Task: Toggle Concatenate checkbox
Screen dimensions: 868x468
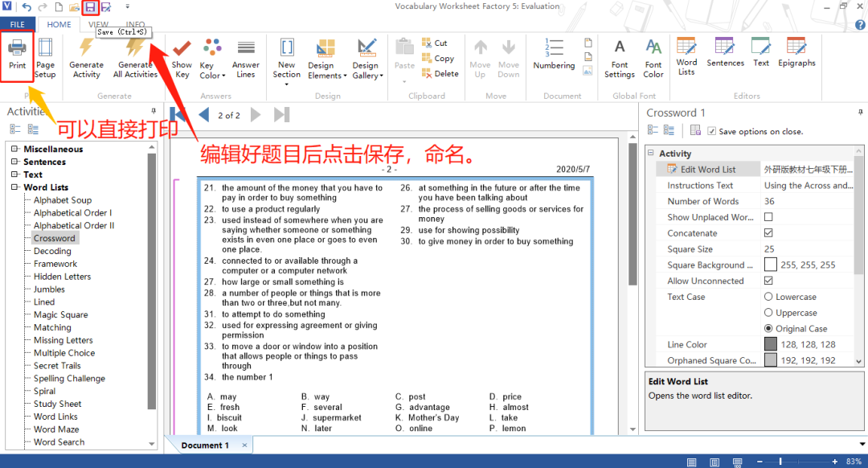Action: (x=768, y=233)
